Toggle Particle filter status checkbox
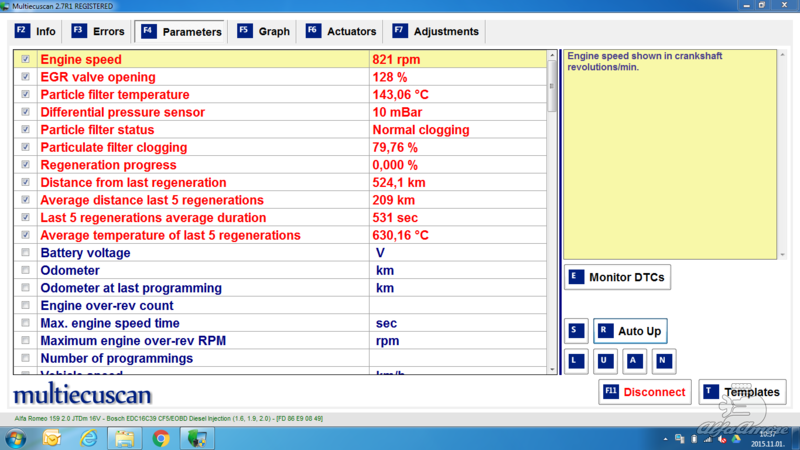This screenshot has height=450, width=800. 26,130
